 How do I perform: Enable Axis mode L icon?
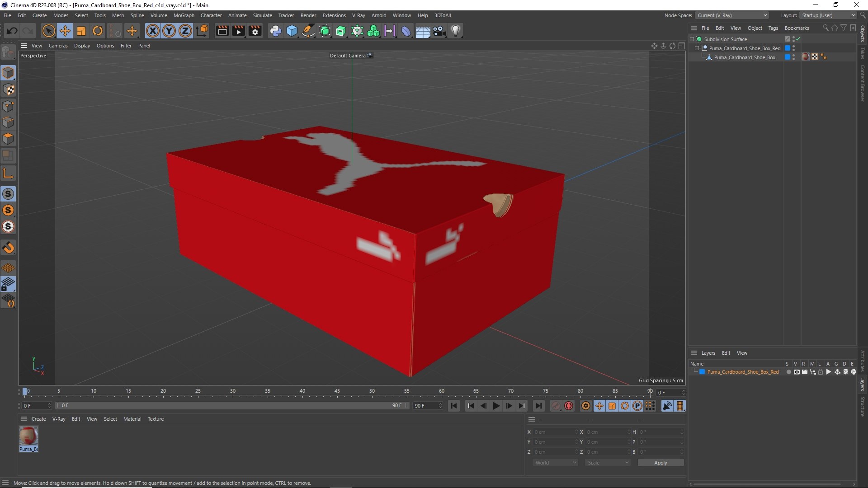pos(8,173)
